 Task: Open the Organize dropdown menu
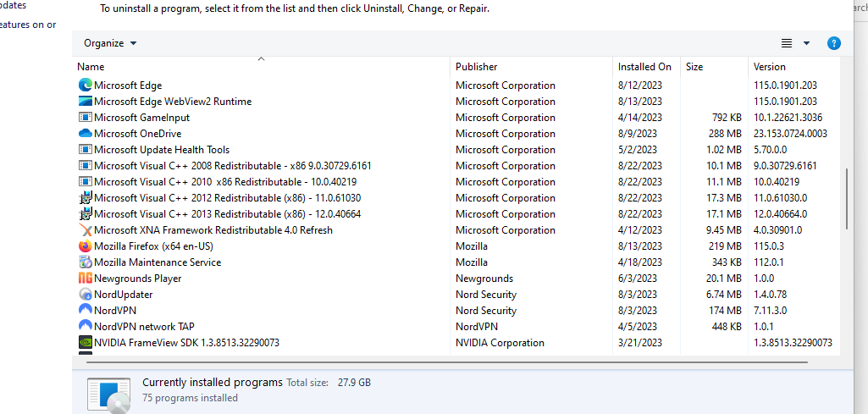[110, 43]
